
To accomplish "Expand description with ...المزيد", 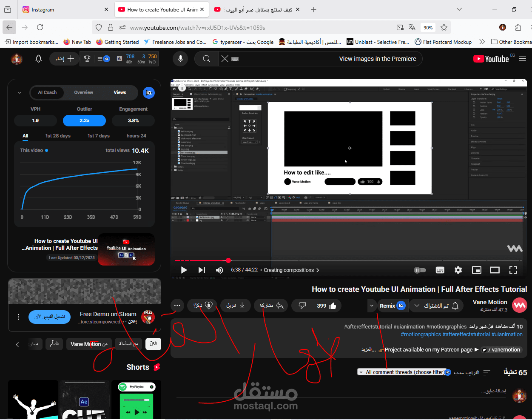I will 369,349.
